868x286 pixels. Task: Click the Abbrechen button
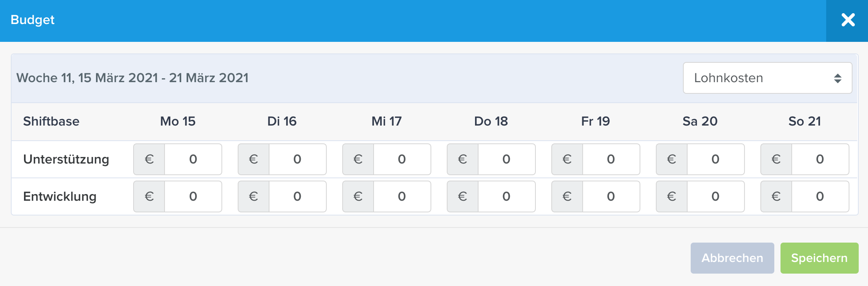coord(732,258)
